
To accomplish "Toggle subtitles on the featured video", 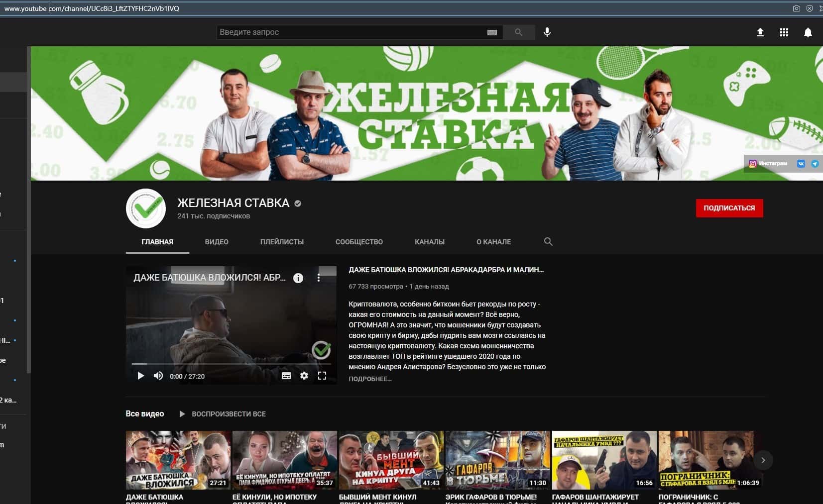I will pyautogui.click(x=286, y=376).
